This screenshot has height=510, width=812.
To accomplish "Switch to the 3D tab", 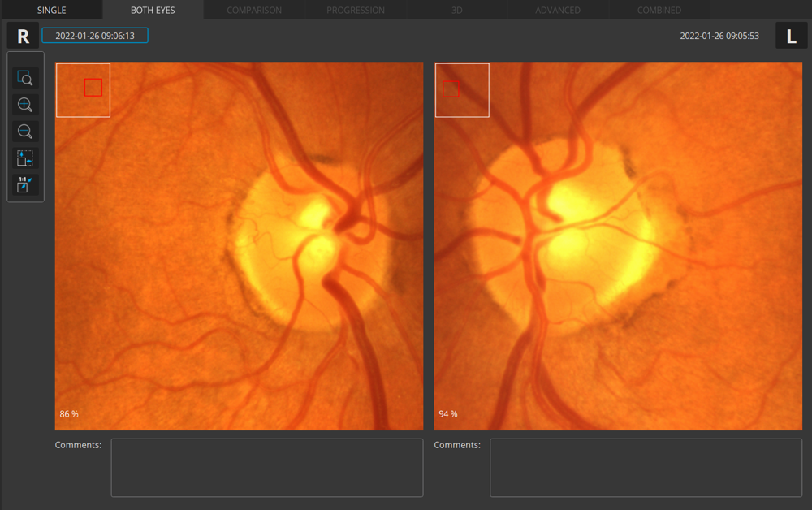I will pos(457,10).
